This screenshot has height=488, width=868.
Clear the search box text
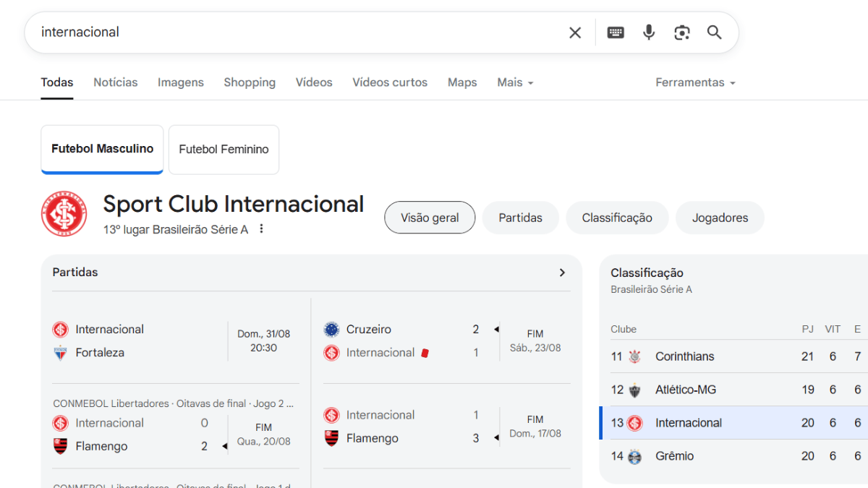[575, 33]
